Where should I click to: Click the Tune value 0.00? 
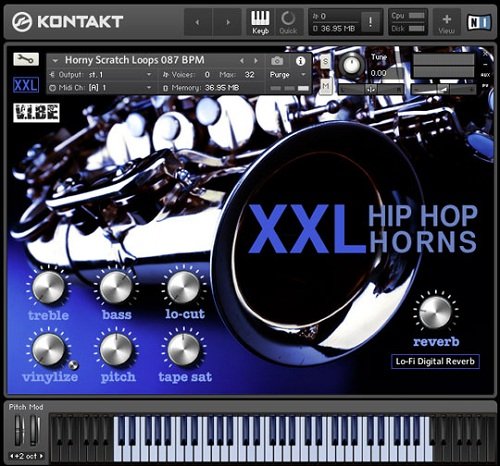tap(379, 73)
